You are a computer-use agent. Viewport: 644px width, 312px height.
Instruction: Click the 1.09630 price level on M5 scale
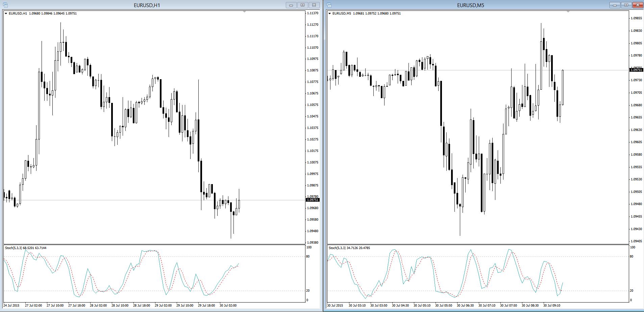[x=637, y=130]
